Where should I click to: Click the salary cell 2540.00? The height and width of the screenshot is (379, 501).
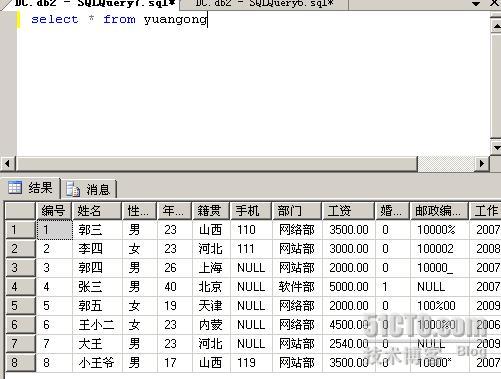click(x=349, y=344)
